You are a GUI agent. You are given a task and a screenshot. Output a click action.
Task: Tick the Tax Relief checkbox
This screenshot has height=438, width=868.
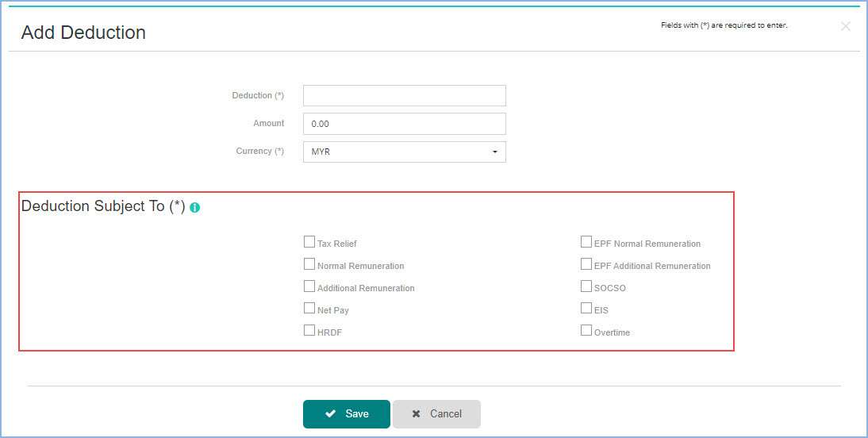pyautogui.click(x=309, y=242)
